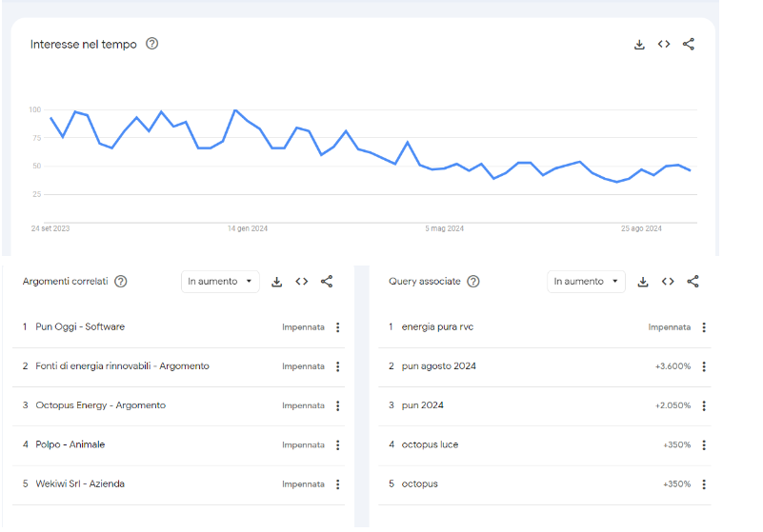Screen dimensions: 763x532
Task: Download the Interesse nel tempo chart data
Action: 639,45
